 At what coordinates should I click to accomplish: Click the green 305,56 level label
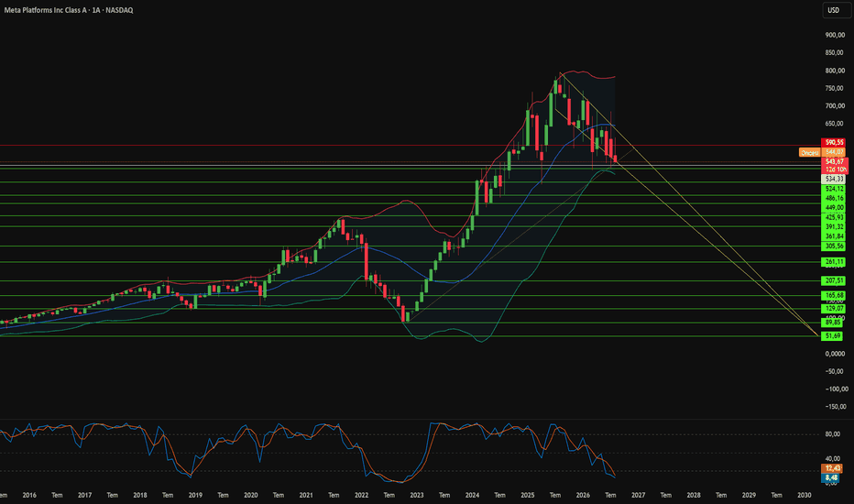pos(834,247)
